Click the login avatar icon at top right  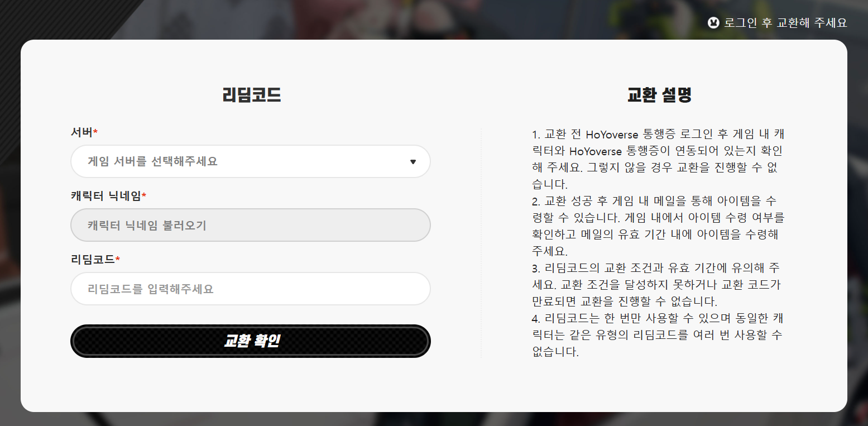[713, 23]
